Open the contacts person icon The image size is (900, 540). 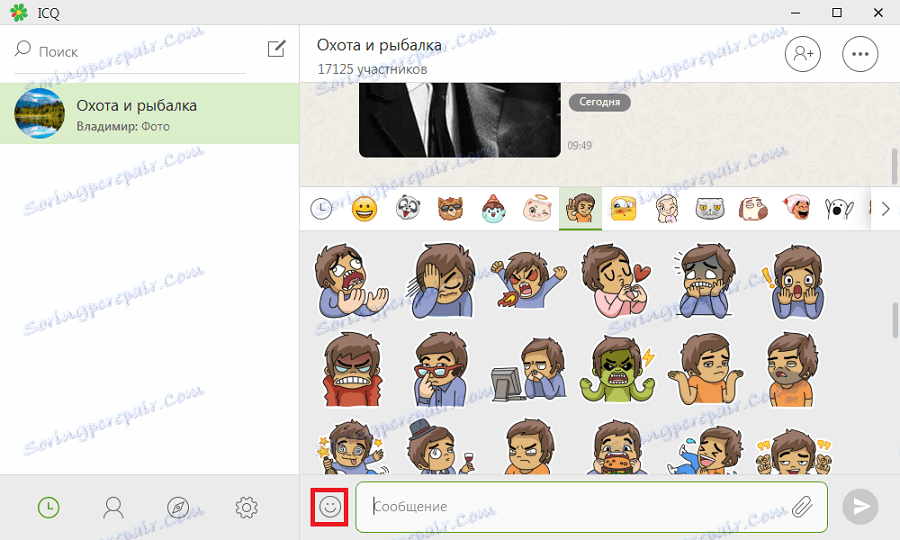(113, 507)
